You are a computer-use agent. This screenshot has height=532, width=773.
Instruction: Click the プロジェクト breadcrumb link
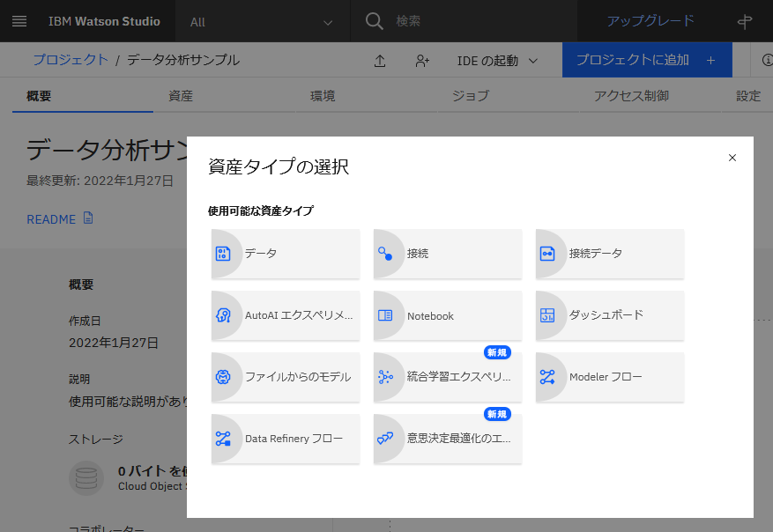point(71,60)
